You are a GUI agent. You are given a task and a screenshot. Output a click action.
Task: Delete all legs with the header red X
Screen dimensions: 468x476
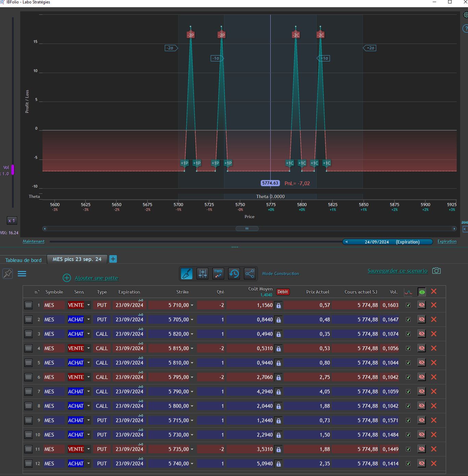(434, 291)
